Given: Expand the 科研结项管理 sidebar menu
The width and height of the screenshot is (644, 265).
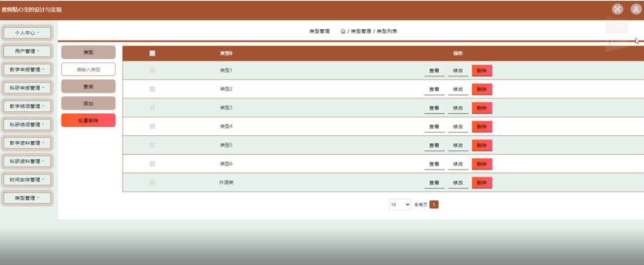Looking at the screenshot, I should [x=27, y=125].
